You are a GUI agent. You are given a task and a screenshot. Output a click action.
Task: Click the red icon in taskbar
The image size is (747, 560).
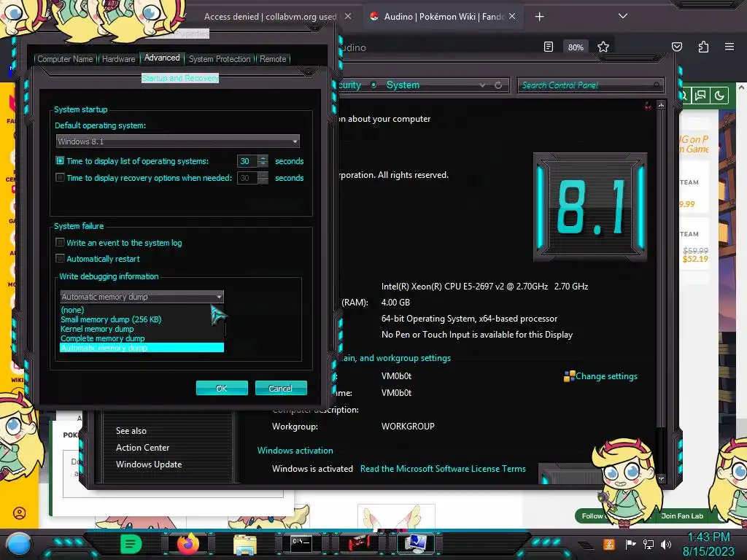(x=359, y=544)
